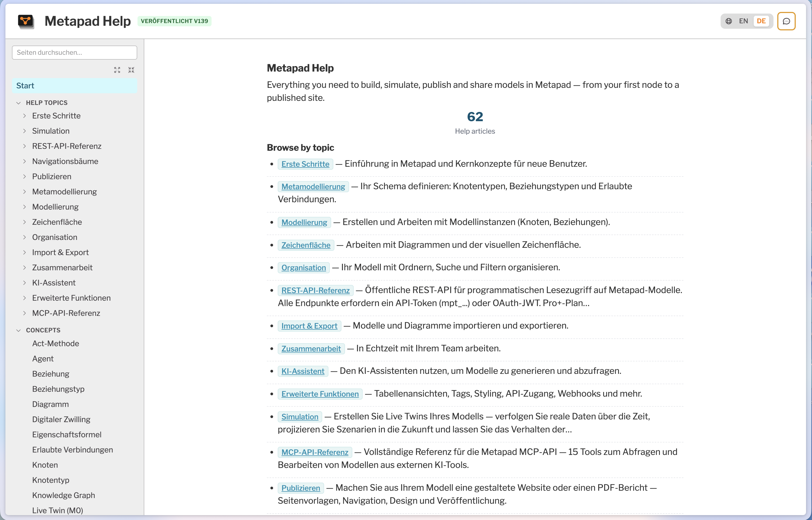Follow the Zusammenarbeit topic link
This screenshot has width=812, height=520.
(311, 349)
